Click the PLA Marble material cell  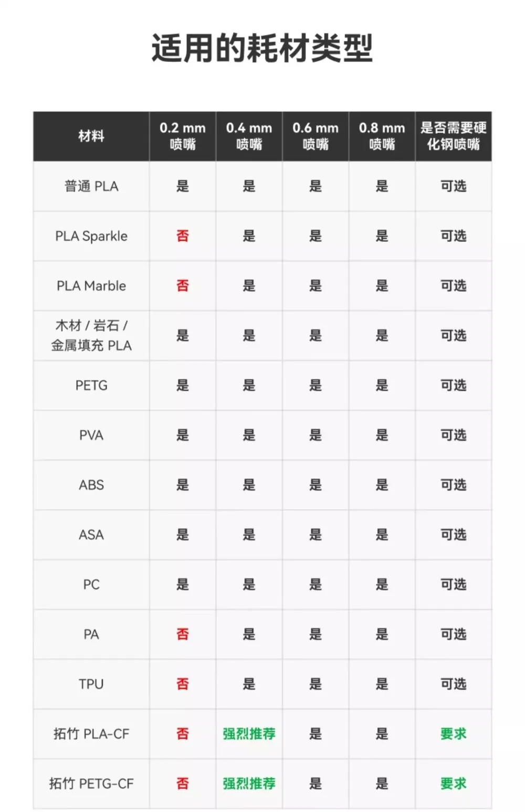tap(91, 286)
